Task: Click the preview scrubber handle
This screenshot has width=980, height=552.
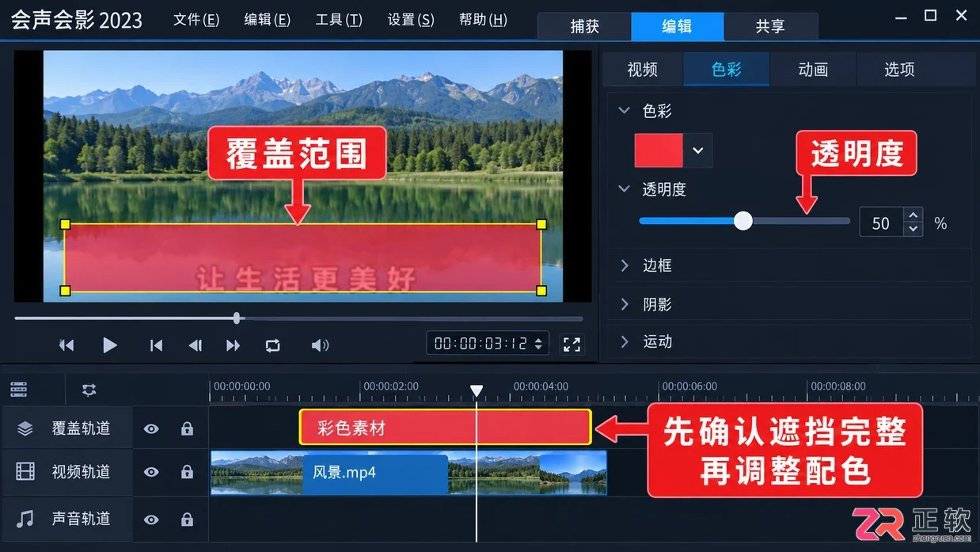Action: point(237,318)
